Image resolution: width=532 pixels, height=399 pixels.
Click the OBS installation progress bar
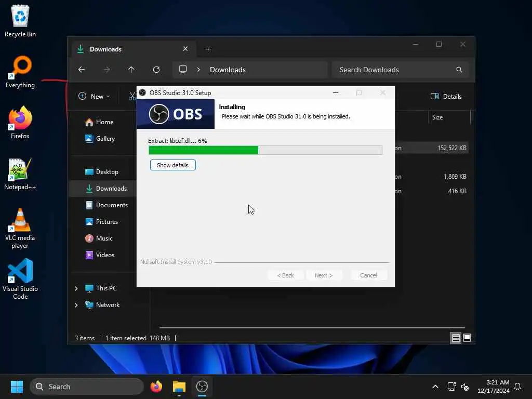click(x=265, y=150)
